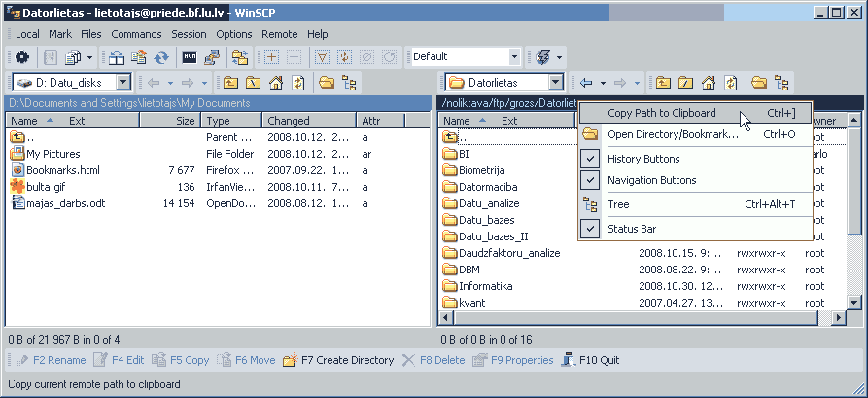Viewport: 868px width, 398px height.
Task: Open the Local menu
Action: pyautogui.click(x=27, y=34)
